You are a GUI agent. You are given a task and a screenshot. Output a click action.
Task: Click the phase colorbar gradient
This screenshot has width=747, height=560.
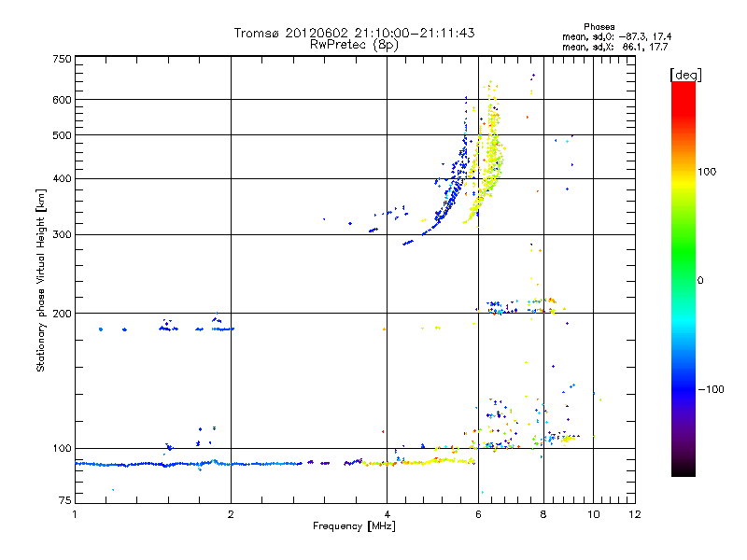tap(684, 278)
